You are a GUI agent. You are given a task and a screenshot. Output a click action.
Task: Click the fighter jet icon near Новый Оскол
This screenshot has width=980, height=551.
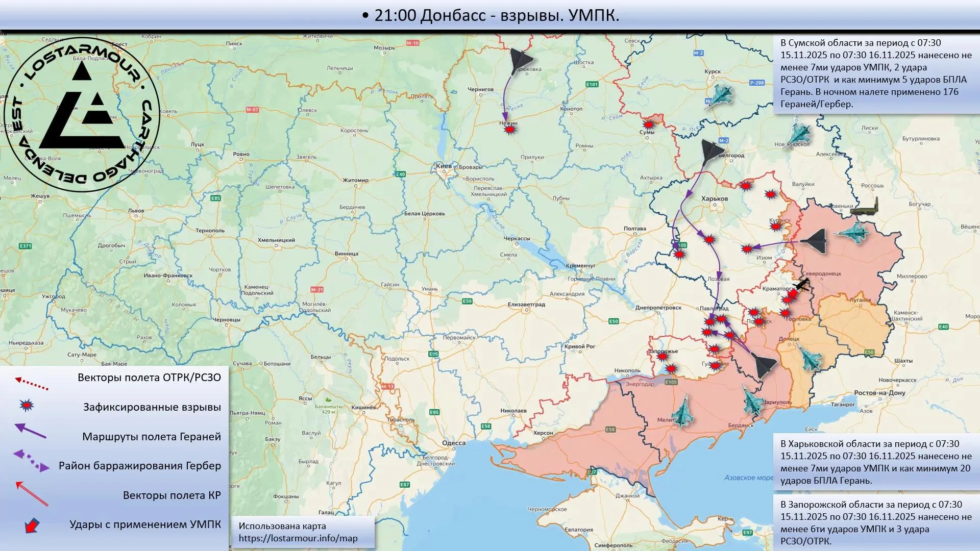point(799,135)
